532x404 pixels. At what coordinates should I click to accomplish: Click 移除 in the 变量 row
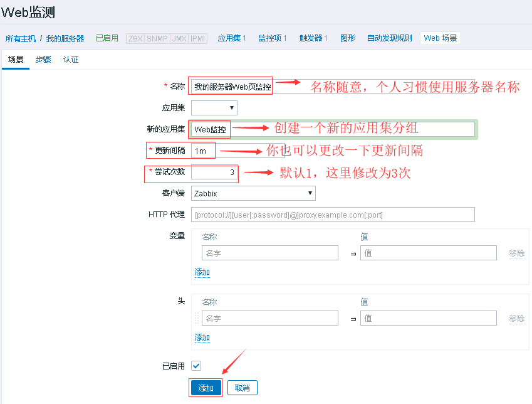tap(517, 253)
